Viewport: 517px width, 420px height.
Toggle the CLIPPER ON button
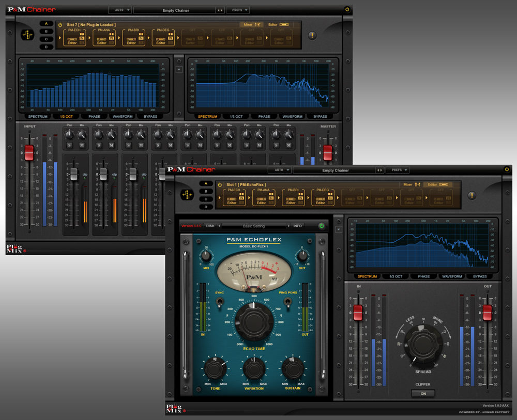click(x=423, y=393)
